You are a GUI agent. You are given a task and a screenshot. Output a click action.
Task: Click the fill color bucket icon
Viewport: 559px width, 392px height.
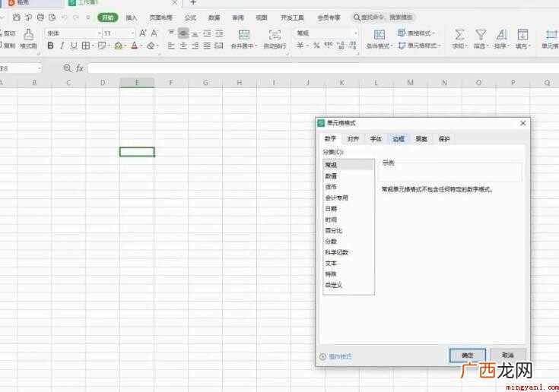click(x=119, y=46)
